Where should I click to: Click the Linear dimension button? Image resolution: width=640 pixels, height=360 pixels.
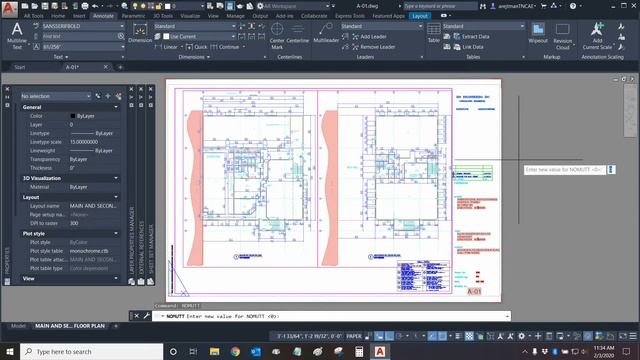click(167, 47)
